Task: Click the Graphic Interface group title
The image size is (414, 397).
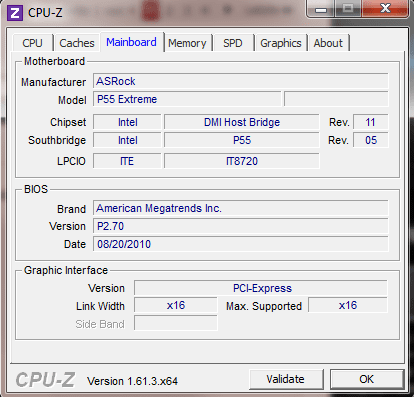Action: [x=66, y=270]
